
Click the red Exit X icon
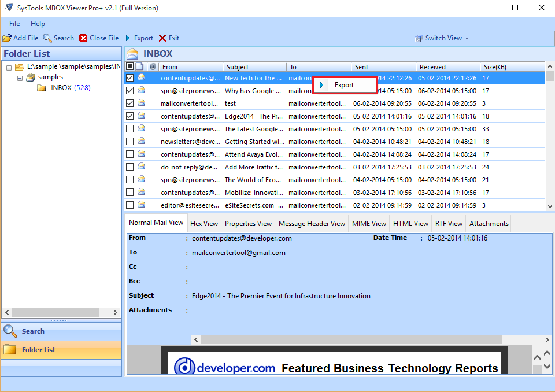click(162, 38)
